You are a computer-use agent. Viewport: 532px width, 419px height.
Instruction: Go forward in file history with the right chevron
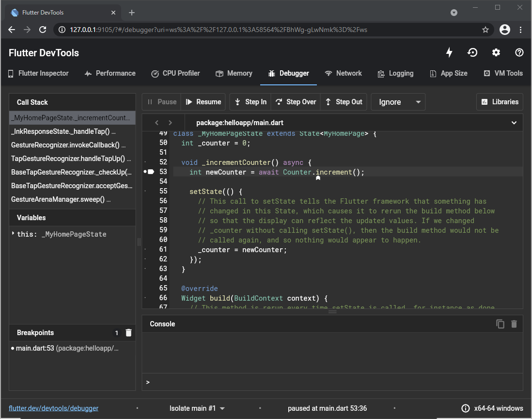click(x=171, y=123)
